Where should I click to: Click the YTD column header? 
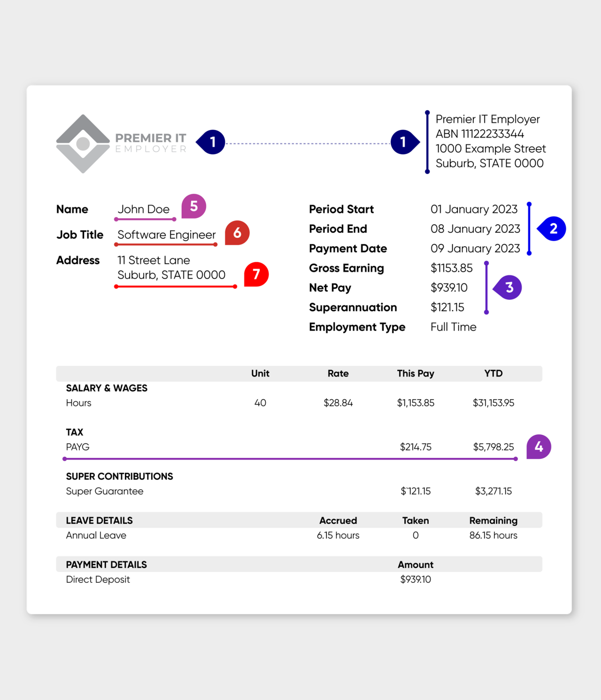(493, 373)
